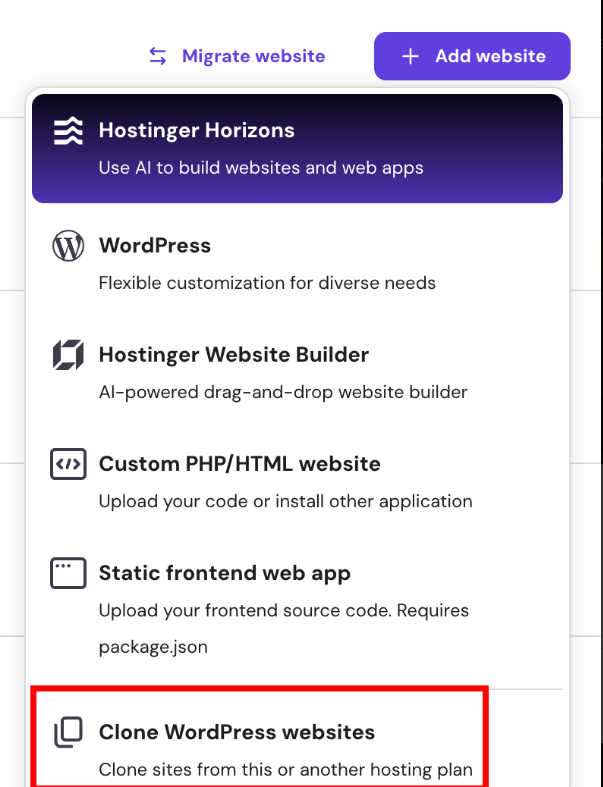Click 'AI-powered drag-and-drop website builder' text
The image size is (603, 787).
pyautogui.click(x=283, y=392)
